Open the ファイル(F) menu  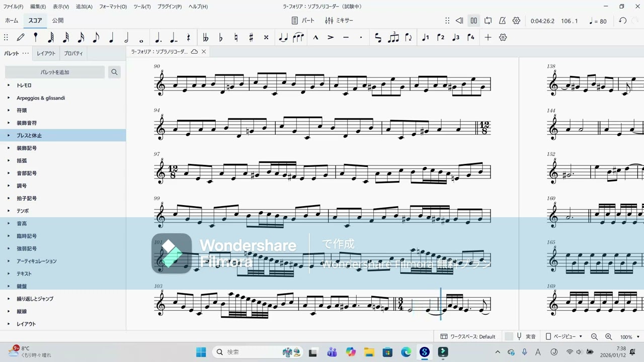(13, 7)
